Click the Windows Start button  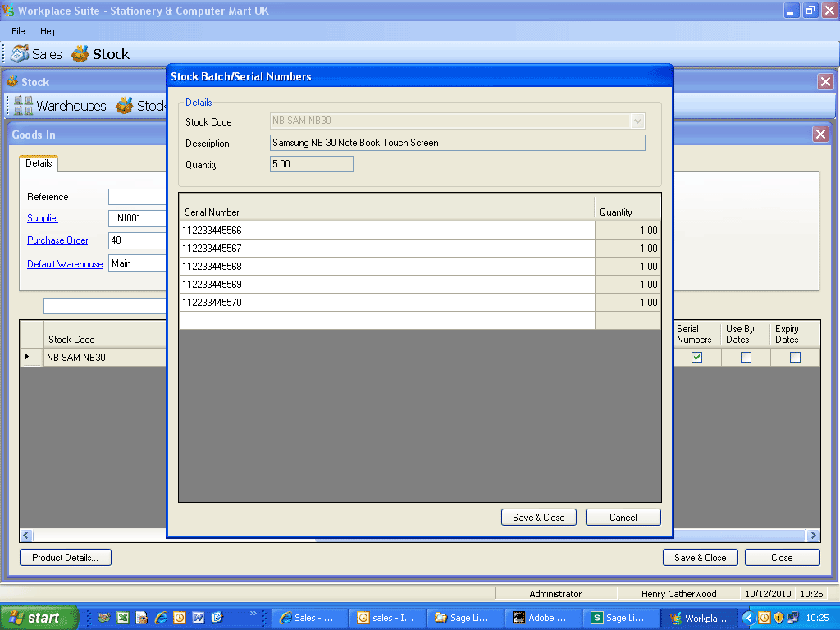(39, 618)
